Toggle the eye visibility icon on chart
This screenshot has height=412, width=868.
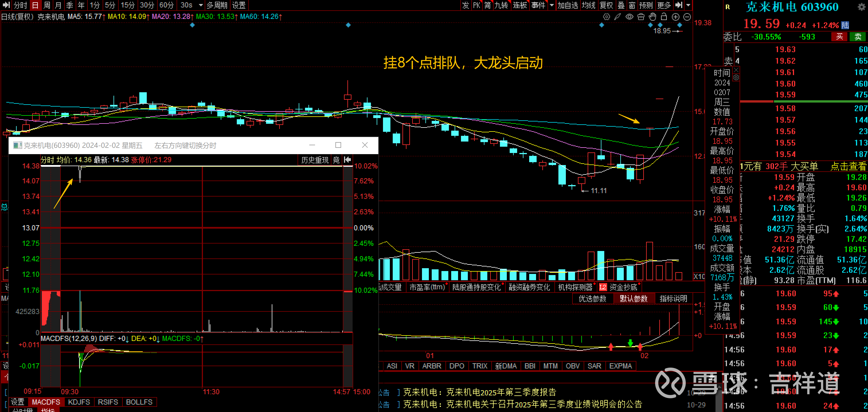tap(629, 17)
